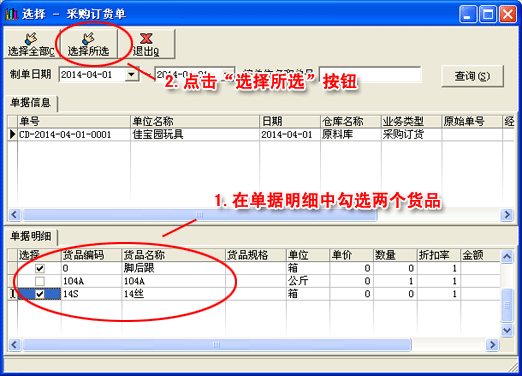Switch to the 单据信息 tab
The width and height of the screenshot is (522, 376).
pos(31,103)
